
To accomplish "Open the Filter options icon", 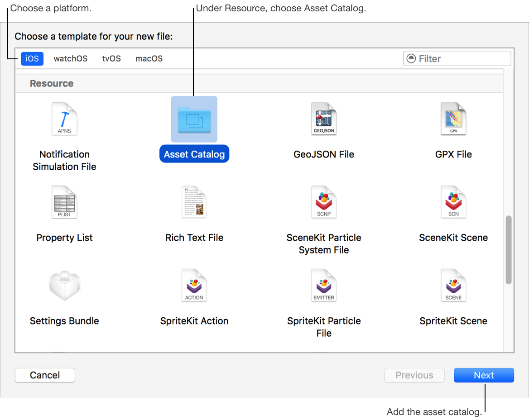I will coord(411,59).
